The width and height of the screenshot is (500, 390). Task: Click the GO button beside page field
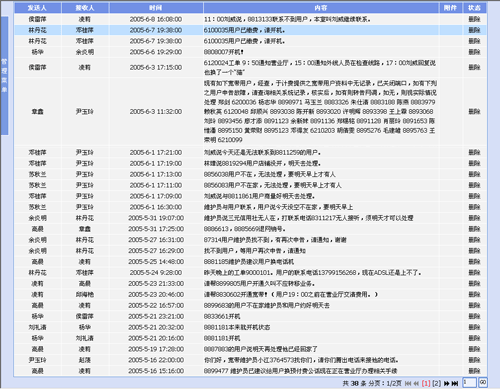pos(483,382)
